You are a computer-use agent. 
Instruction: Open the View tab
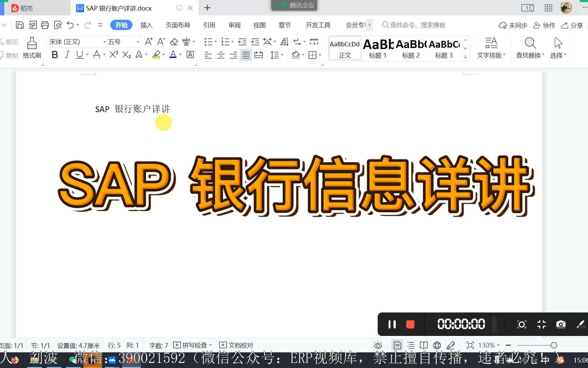[x=259, y=25]
